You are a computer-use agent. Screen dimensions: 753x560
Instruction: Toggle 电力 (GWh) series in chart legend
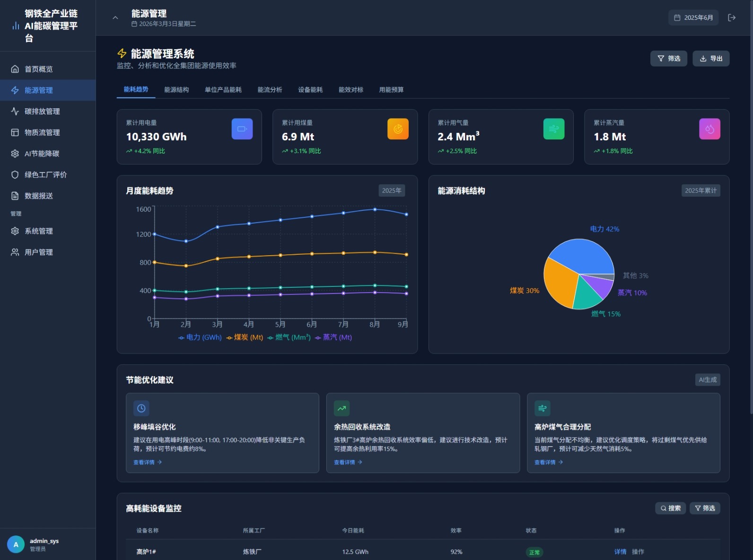200,337
